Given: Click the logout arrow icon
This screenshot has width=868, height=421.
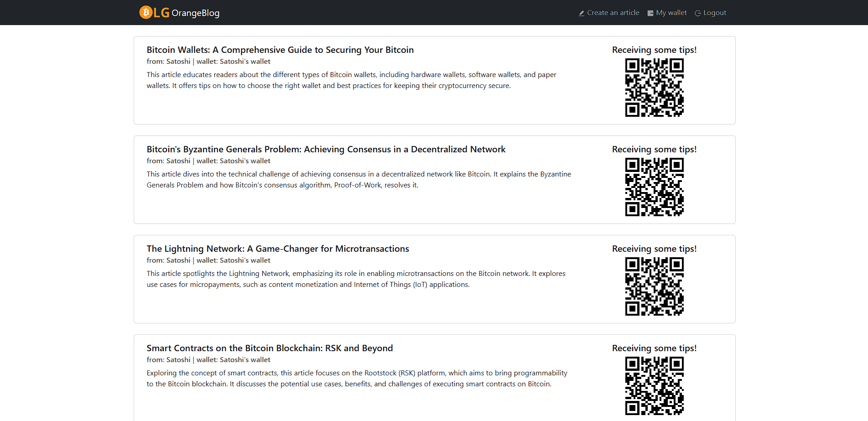Looking at the screenshot, I should coord(698,13).
